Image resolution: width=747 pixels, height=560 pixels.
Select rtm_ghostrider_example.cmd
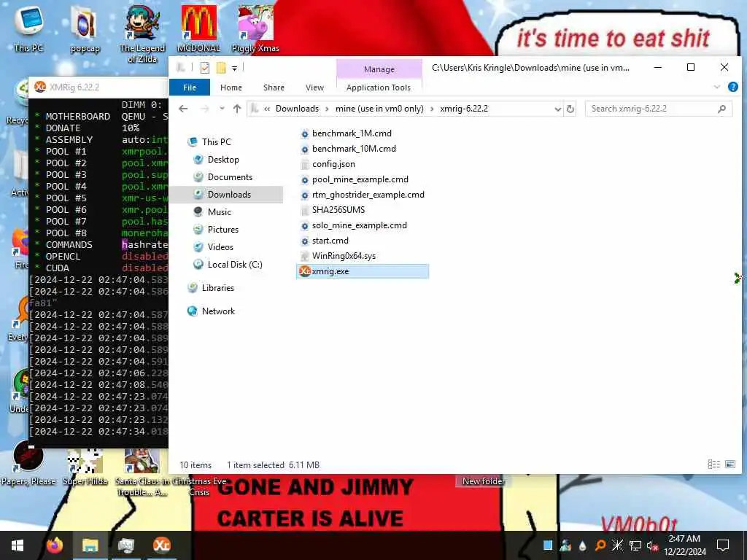[x=363, y=195]
